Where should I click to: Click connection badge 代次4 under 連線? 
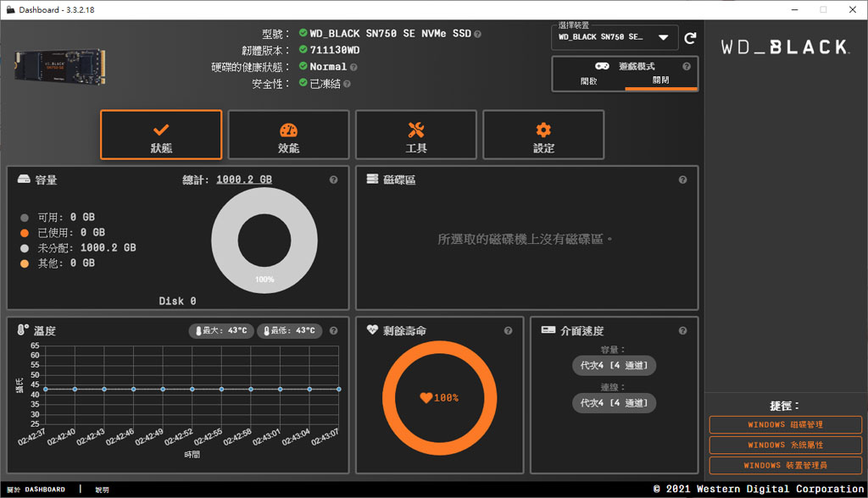point(614,403)
